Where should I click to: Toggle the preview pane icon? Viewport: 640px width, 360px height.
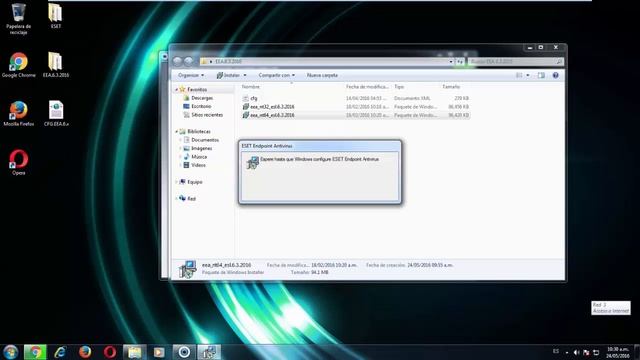click(541, 75)
